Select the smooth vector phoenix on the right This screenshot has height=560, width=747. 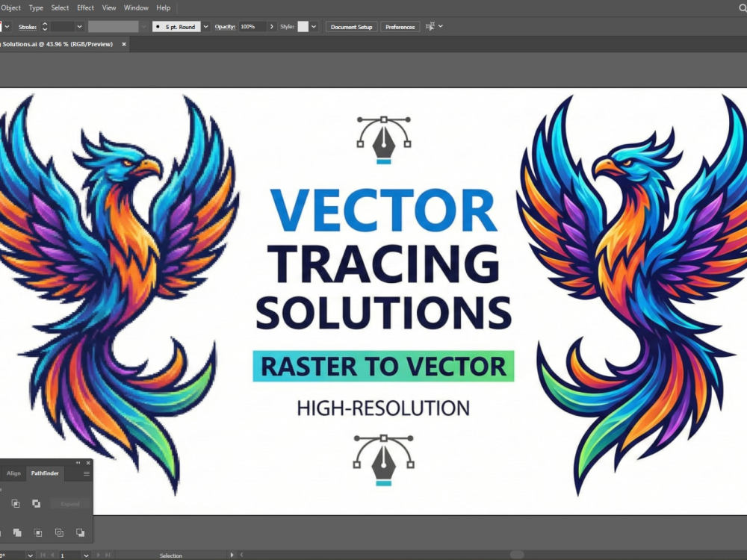[633, 295]
